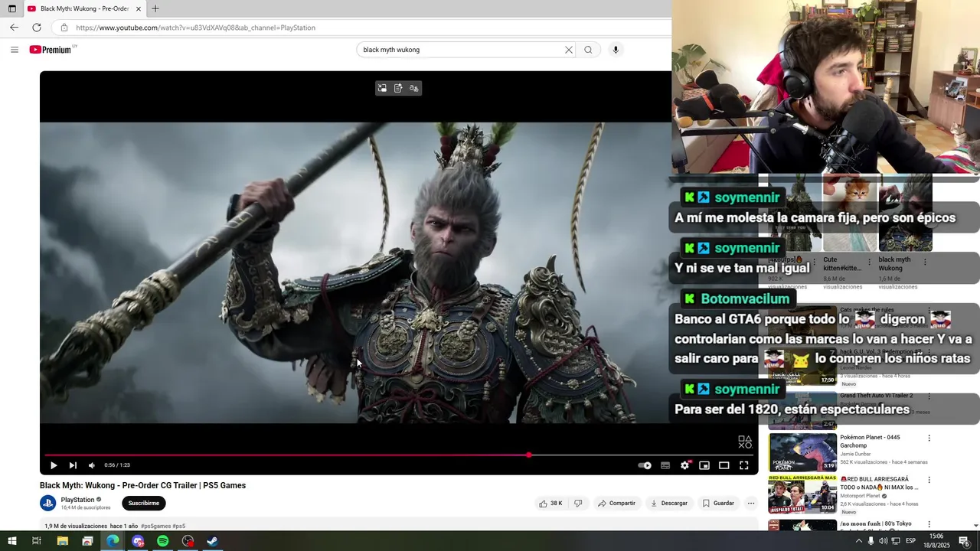
Task: Dislike the PlayStation video
Action: [x=578, y=503]
